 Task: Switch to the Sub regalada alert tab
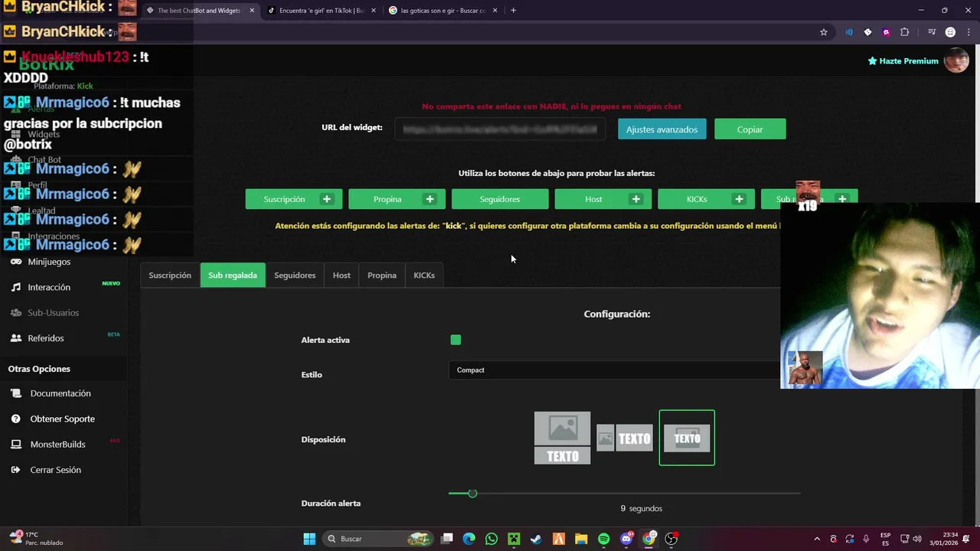(x=233, y=275)
